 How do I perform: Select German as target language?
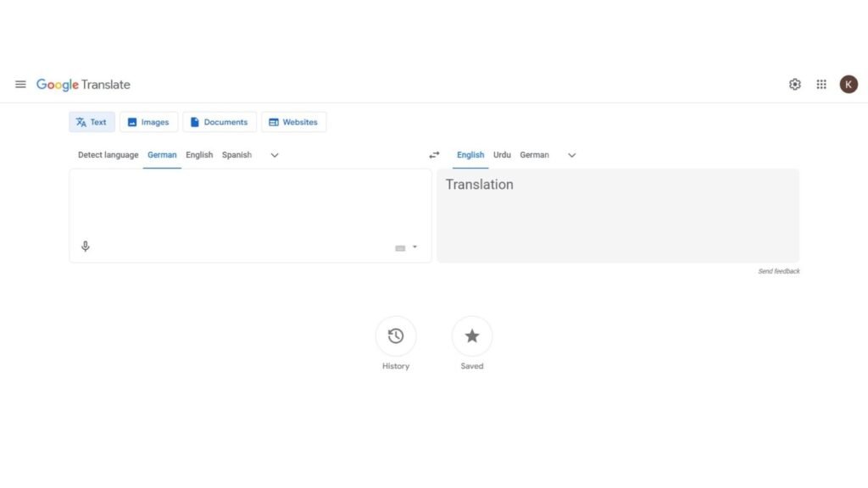(534, 155)
